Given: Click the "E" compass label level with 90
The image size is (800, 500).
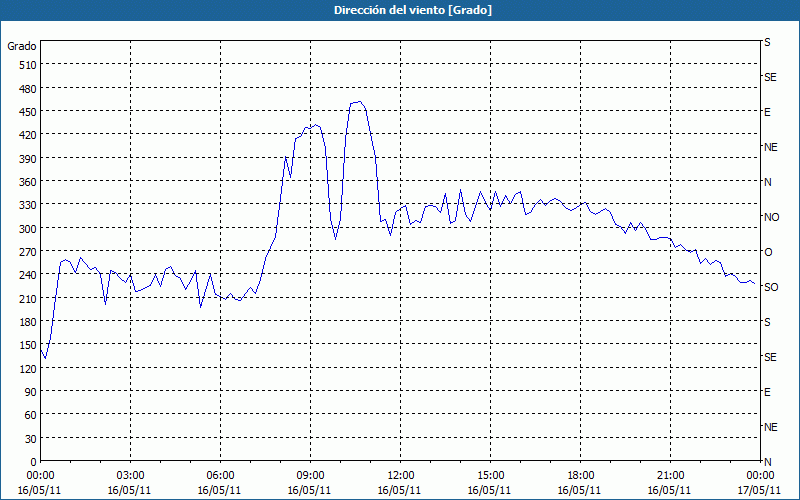Looking at the screenshot, I should (767, 392).
